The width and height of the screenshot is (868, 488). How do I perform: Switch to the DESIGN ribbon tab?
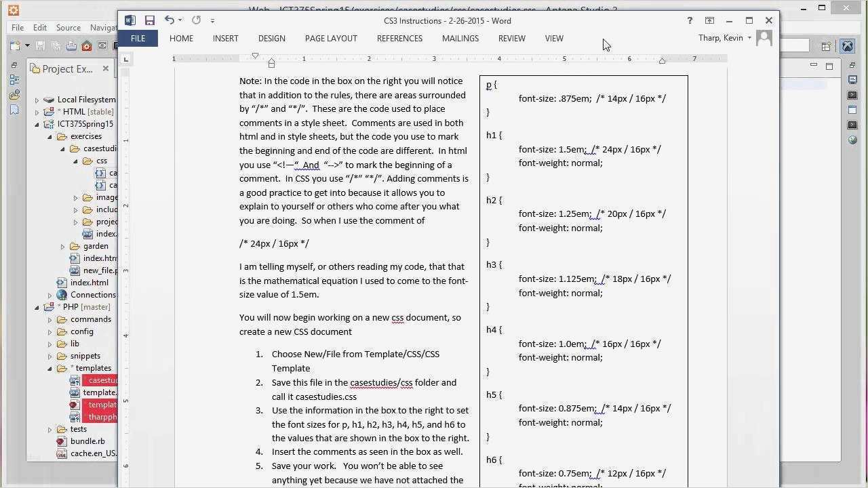click(271, 39)
